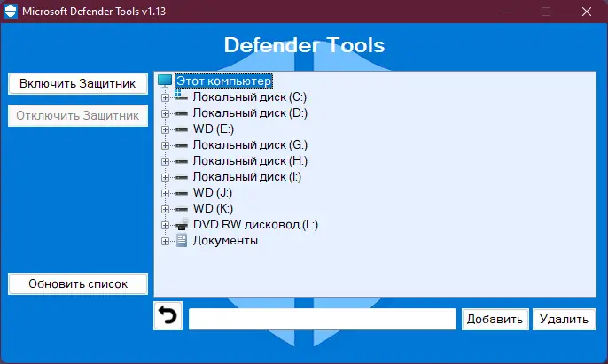
Task: Click the drive icon for Локальный диск (G:)
Action: coord(181,145)
